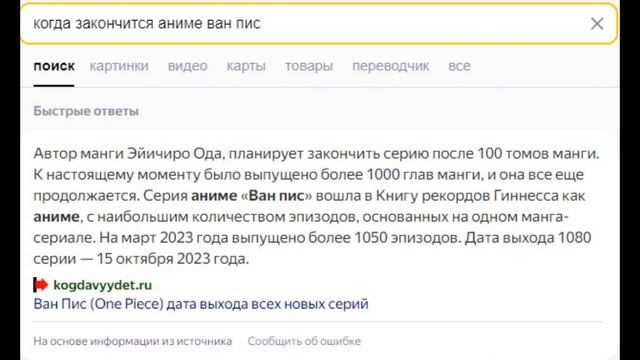Image resolution: width=640 pixels, height=360 pixels.
Task: Open 'Ван Пис (One Piece) дата выхода всех новых серий'
Action: (201, 304)
